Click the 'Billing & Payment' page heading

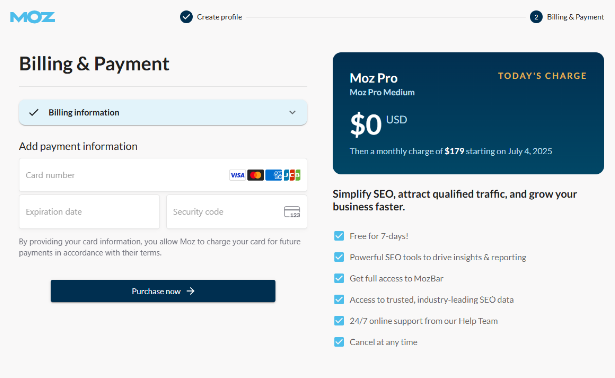point(94,64)
